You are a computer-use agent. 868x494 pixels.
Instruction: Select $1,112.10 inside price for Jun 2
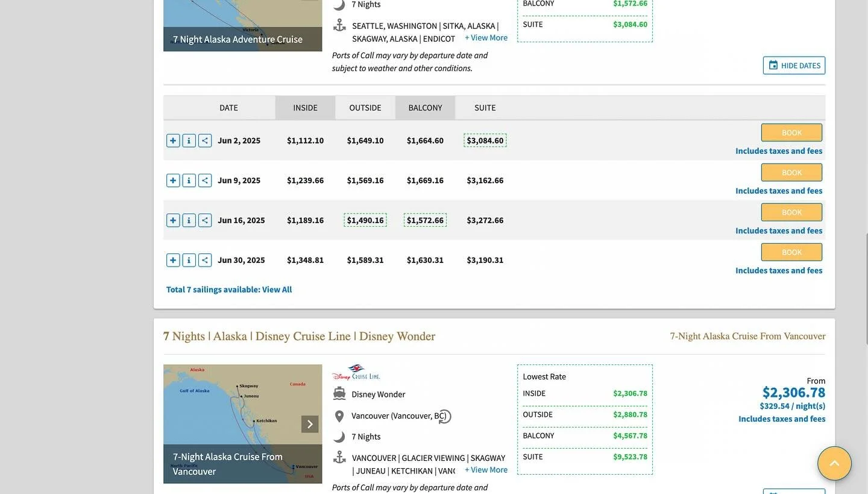(x=305, y=141)
